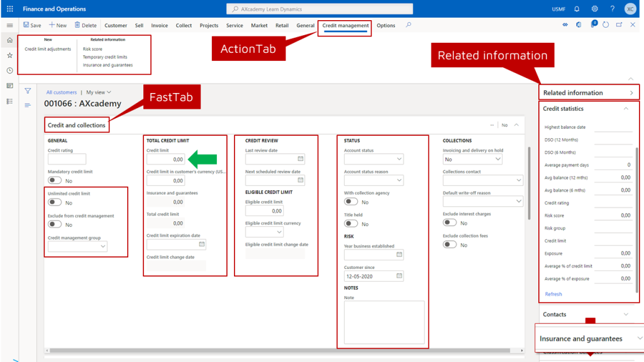Image resolution: width=644 pixels, height=362 pixels.
Task: Expand the Contacts FactBox
Action: coord(626,314)
